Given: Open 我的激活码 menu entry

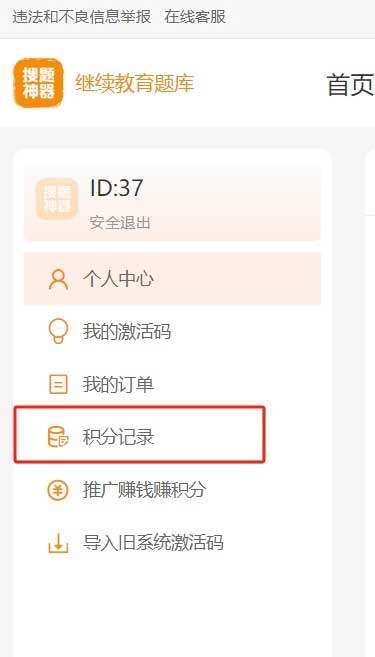Looking at the screenshot, I should click(173, 331).
